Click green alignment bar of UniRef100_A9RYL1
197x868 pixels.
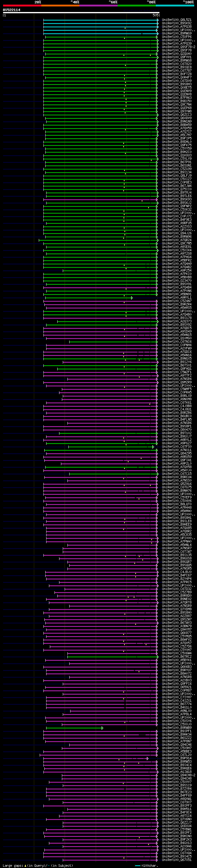point(89,298)
